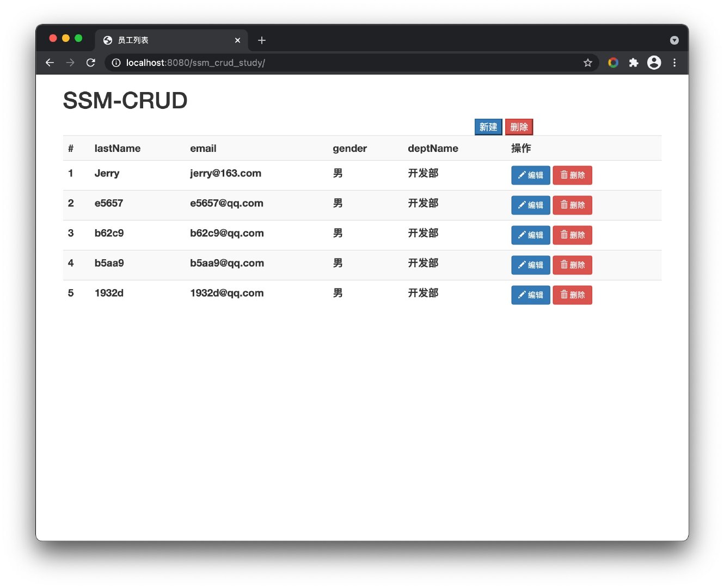The width and height of the screenshot is (724, 588).
Task: Click 男 gender cell in the e5657 row
Action: [x=338, y=203]
